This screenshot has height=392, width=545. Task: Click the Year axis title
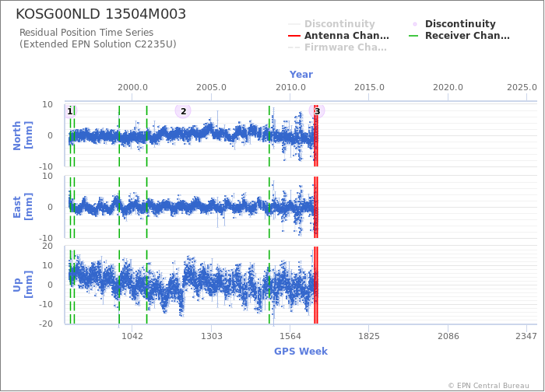[301, 75]
